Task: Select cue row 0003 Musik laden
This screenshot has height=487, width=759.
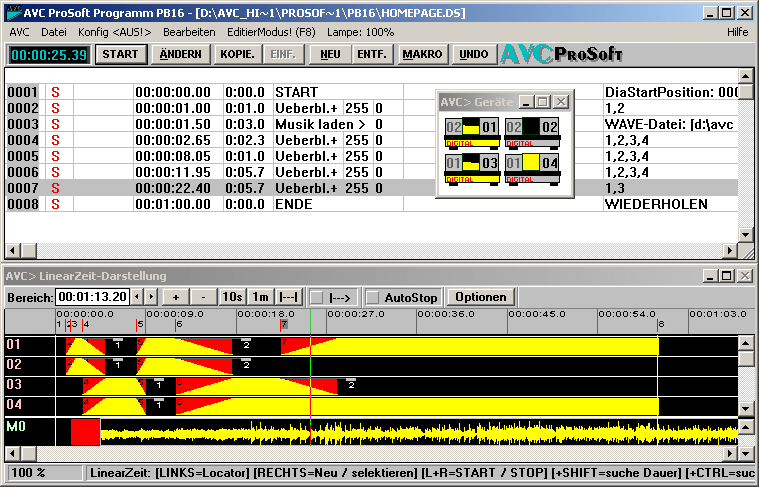Action: [371, 124]
